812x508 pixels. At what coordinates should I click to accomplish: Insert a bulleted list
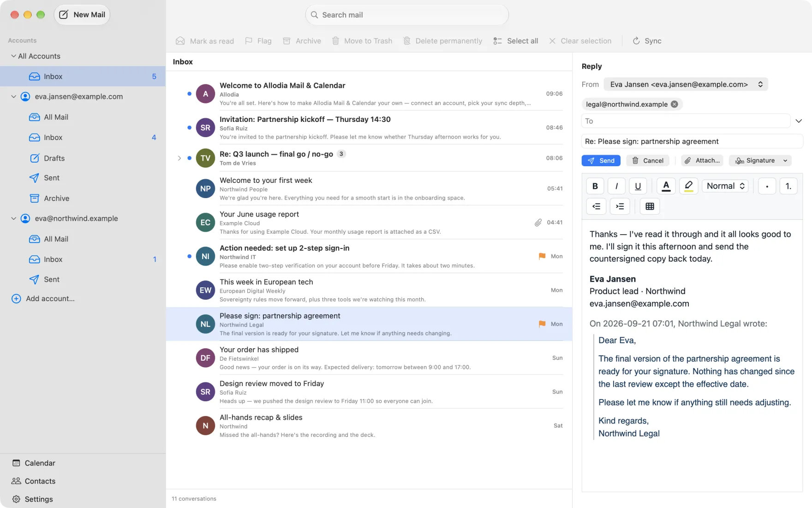(x=767, y=186)
